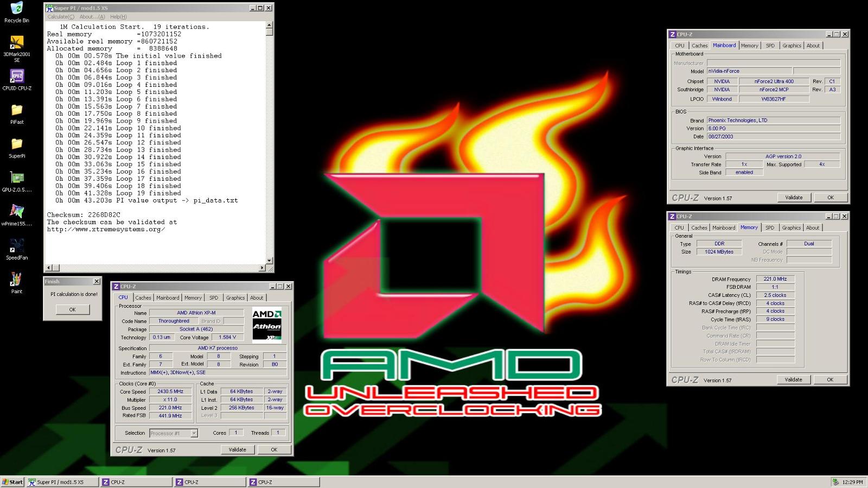
Task: Click Super PI horizontal scrollbar left arrow
Action: point(49,268)
